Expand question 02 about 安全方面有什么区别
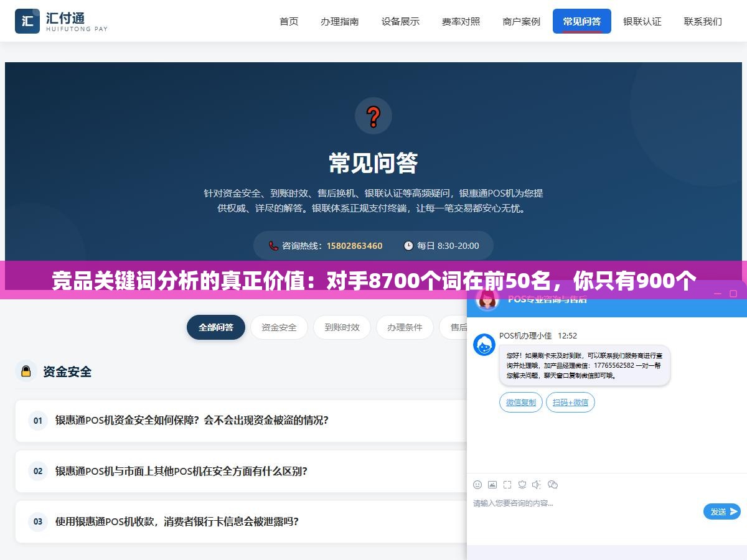 pos(241,471)
